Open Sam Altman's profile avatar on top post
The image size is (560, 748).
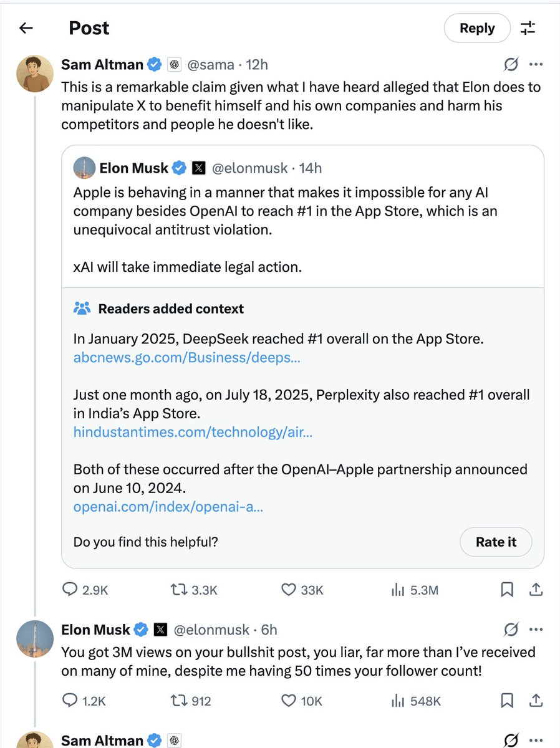tap(34, 74)
